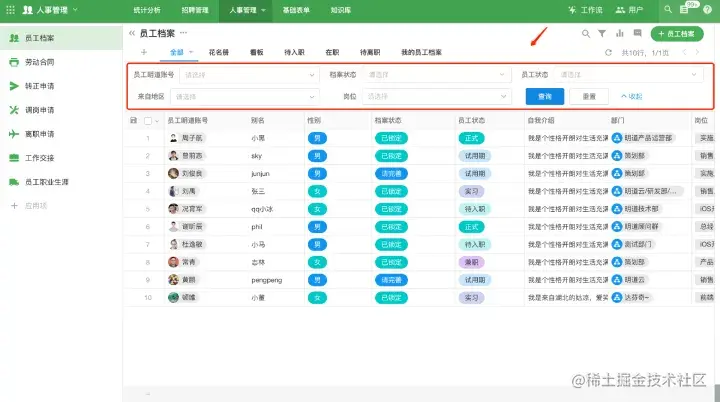
Task: Switch to 统计分析 top tab
Action: pos(147,10)
